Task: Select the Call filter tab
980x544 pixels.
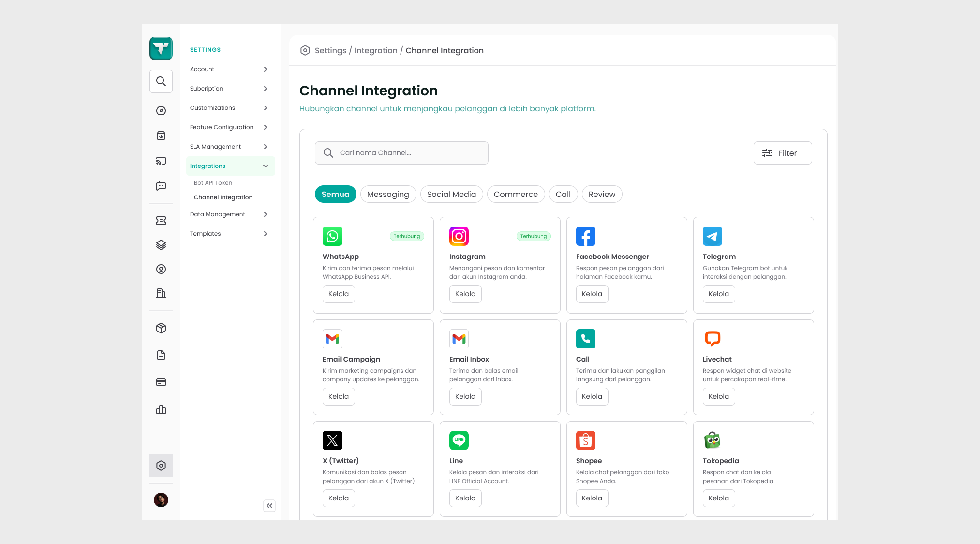Action: click(x=563, y=194)
